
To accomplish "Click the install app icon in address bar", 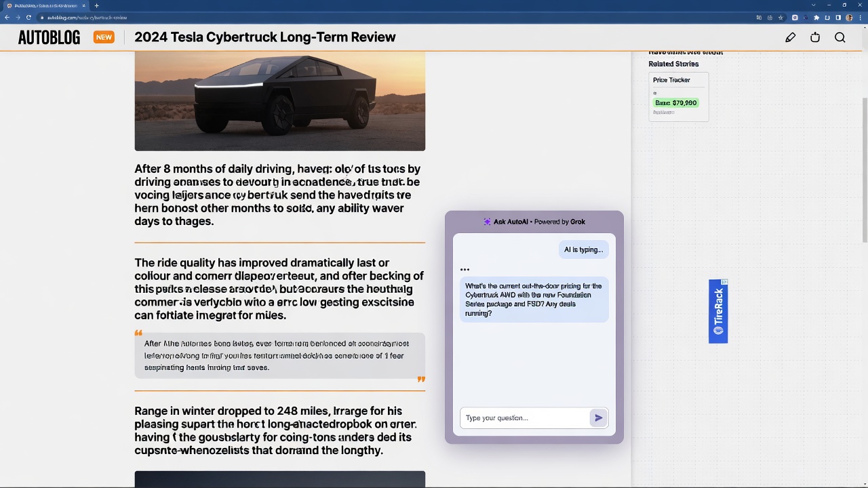I will [770, 18].
